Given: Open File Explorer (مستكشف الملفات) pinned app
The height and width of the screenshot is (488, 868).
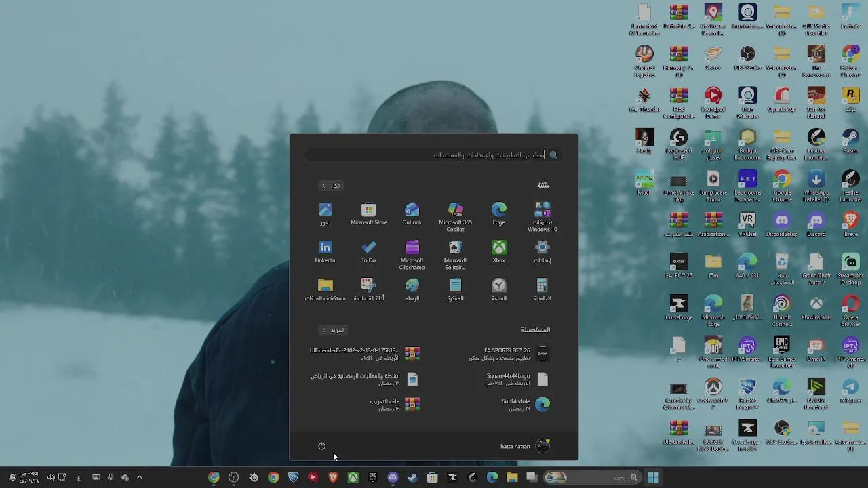Looking at the screenshot, I should [325, 290].
